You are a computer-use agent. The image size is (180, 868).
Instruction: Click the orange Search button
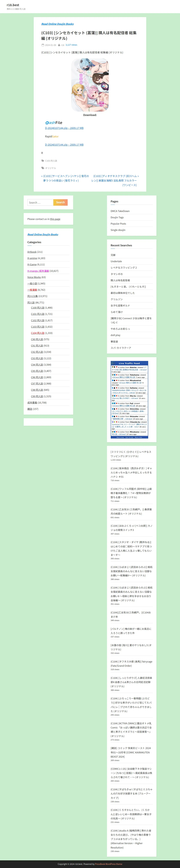pos(60,203)
